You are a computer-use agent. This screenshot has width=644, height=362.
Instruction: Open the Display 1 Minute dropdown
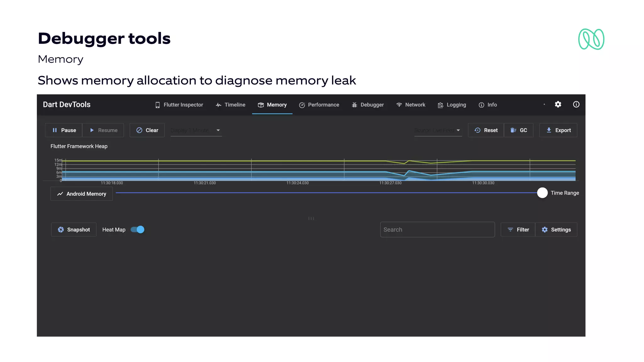click(x=196, y=130)
